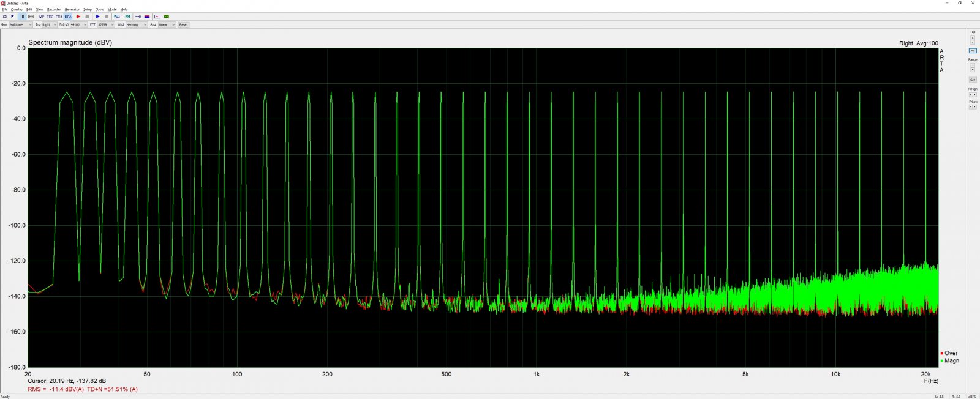Click the grid display toolbar icon
The image size is (980, 399).
tap(31, 17)
